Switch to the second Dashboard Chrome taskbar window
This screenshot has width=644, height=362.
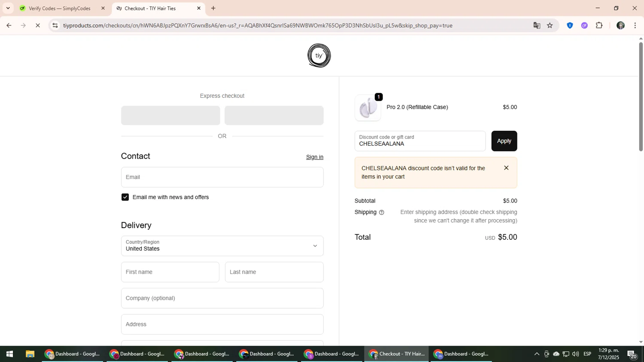(137, 354)
